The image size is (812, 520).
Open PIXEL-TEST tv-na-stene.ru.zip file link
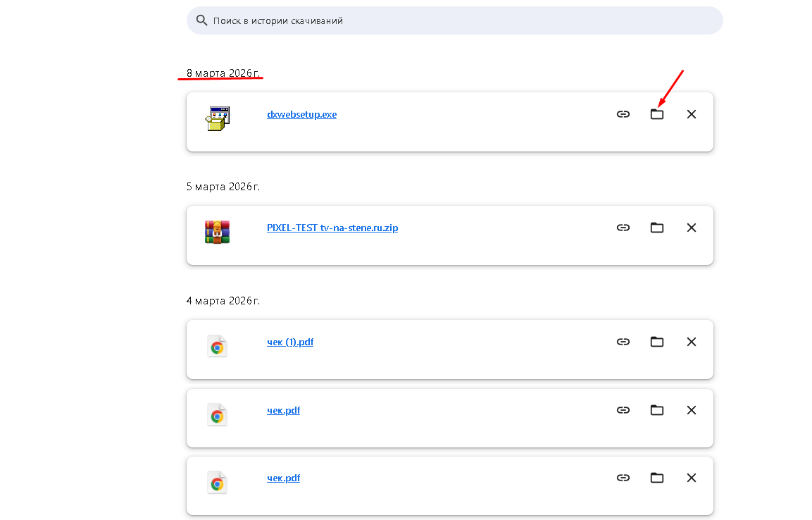pyautogui.click(x=332, y=228)
